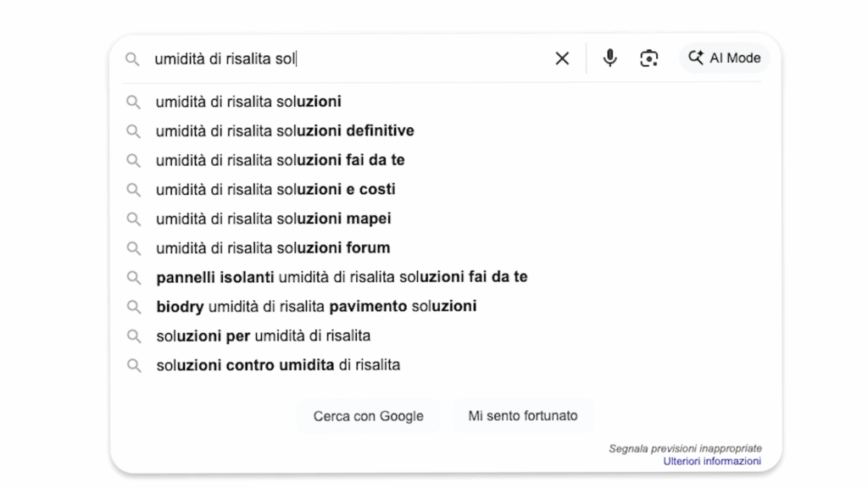Open Google Lens camera search

tap(648, 58)
